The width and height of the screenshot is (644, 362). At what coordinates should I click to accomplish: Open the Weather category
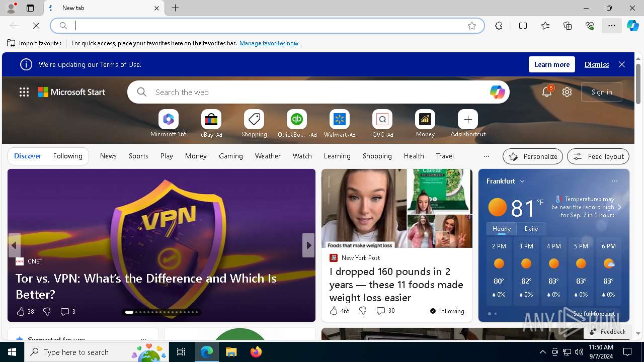268,156
